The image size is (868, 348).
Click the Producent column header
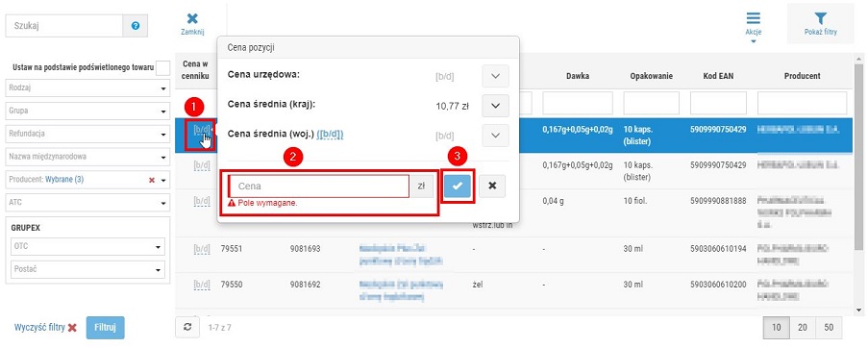[x=802, y=76]
